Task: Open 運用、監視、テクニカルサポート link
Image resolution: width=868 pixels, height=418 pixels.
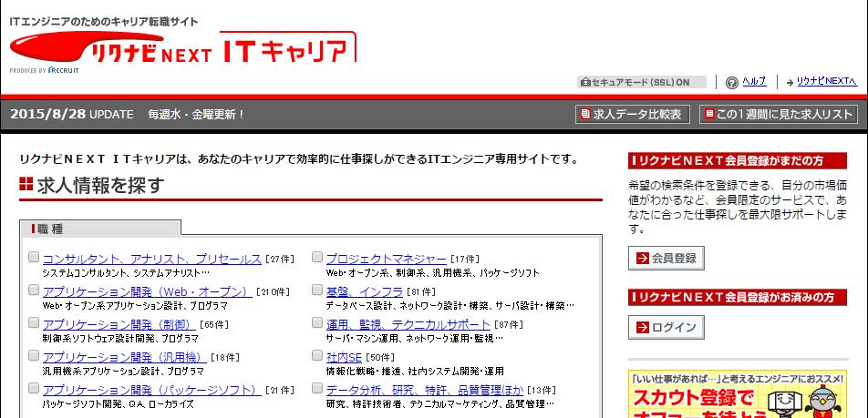Action: tap(408, 324)
